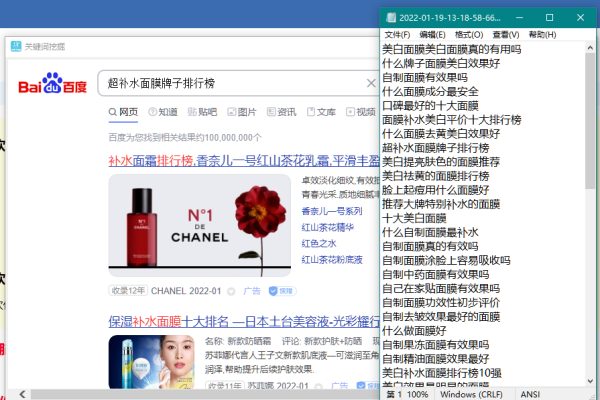Image resolution: width=600 pixels, height=400 pixels.
Task: Open the 视频 tab
Action: pyautogui.click(x=361, y=112)
